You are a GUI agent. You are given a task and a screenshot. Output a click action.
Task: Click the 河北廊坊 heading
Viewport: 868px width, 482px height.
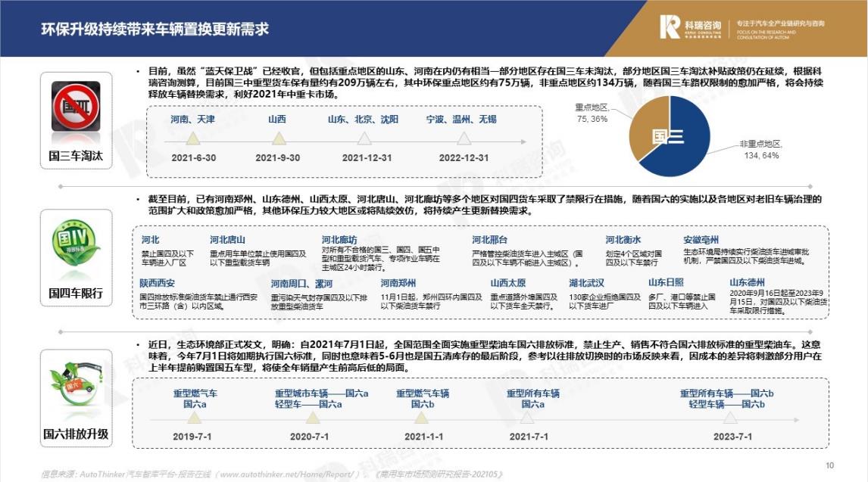(339, 240)
